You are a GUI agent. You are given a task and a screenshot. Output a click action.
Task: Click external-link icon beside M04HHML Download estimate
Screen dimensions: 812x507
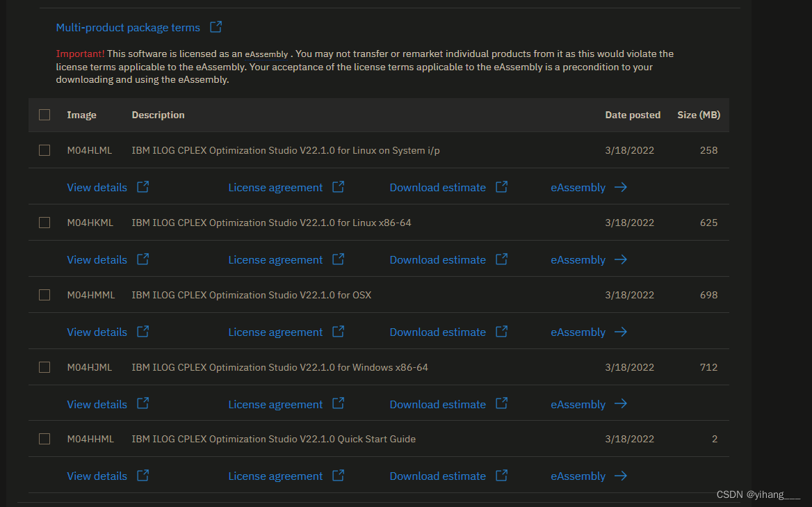[x=501, y=476]
